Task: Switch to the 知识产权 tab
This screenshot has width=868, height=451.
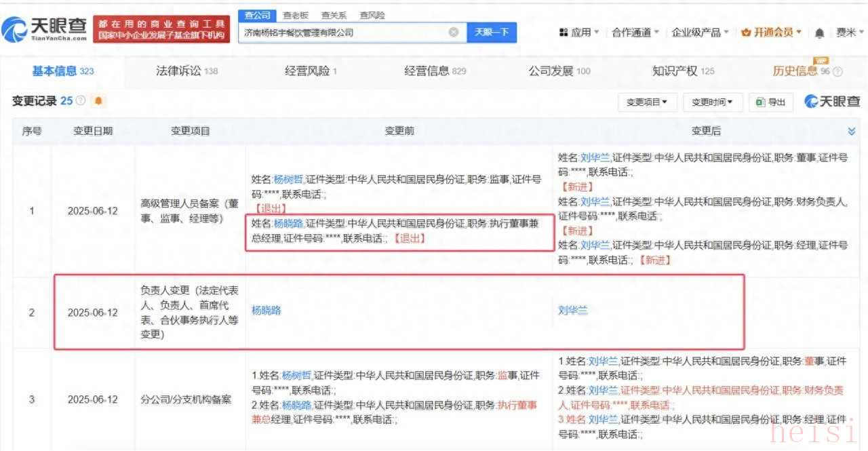Action: click(x=683, y=71)
